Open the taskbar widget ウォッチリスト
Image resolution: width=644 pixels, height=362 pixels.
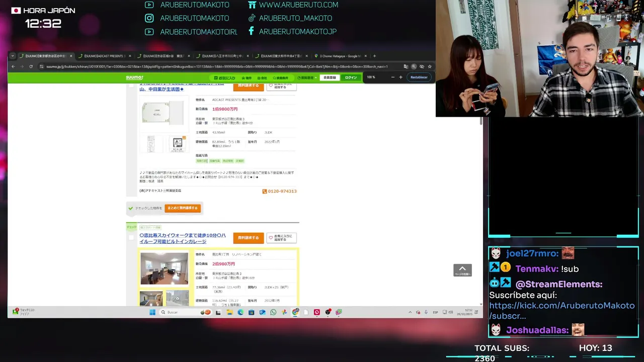24,312
